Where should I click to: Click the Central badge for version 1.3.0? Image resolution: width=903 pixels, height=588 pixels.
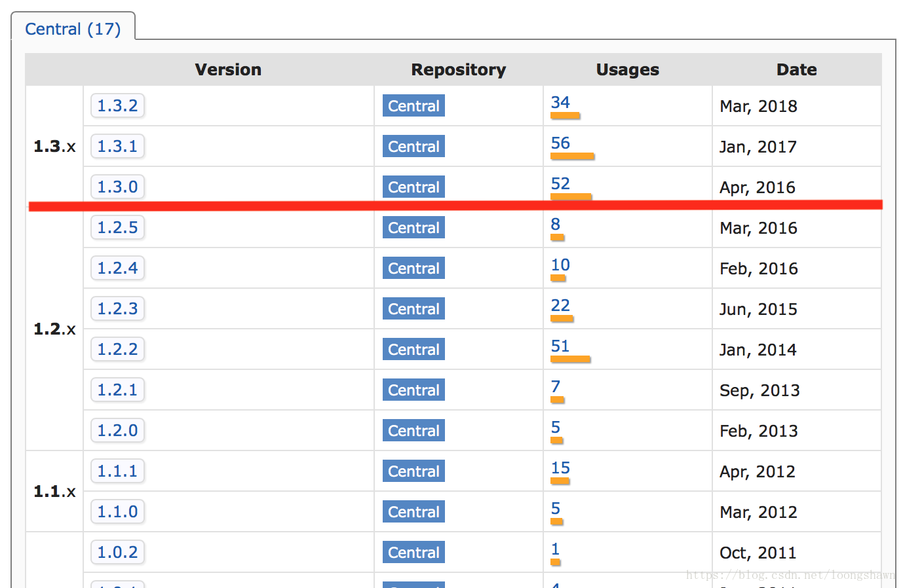point(413,187)
